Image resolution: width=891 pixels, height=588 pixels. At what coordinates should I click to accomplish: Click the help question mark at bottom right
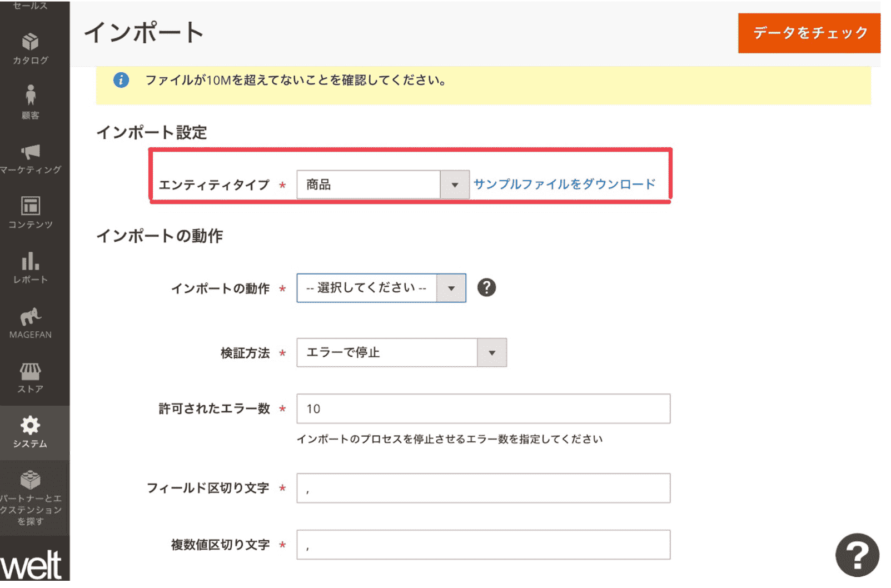(858, 555)
